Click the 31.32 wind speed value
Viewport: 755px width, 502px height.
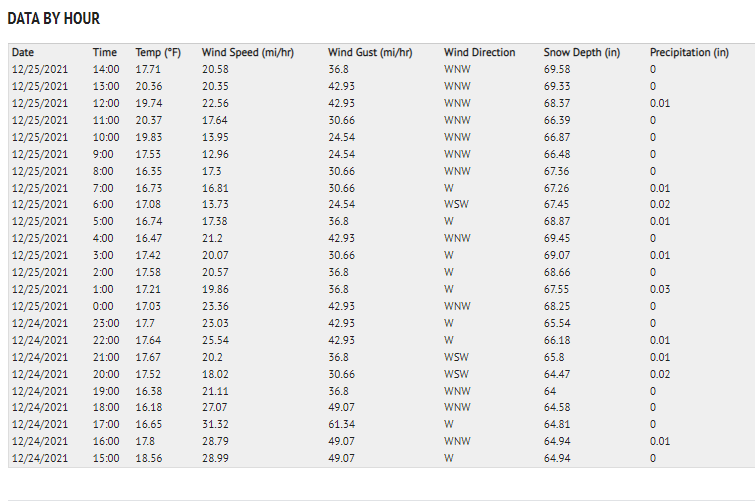pyautogui.click(x=215, y=425)
